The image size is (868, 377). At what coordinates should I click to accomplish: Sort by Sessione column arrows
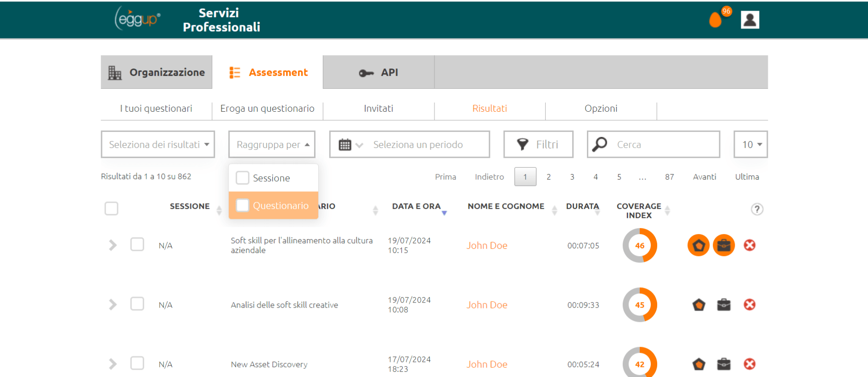(219, 211)
